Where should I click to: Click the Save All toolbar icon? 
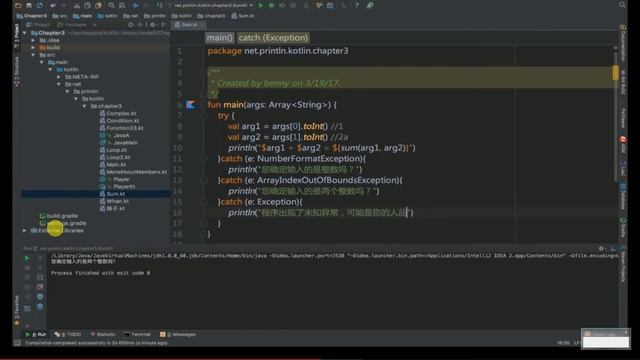[x=29, y=5]
